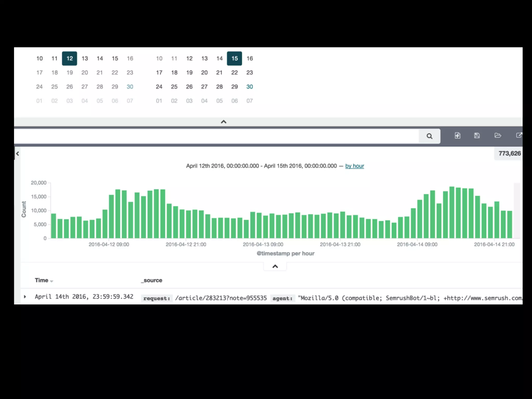Click the 773,626 hits count badge
Viewport: 532px width, 399px height.
click(509, 154)
